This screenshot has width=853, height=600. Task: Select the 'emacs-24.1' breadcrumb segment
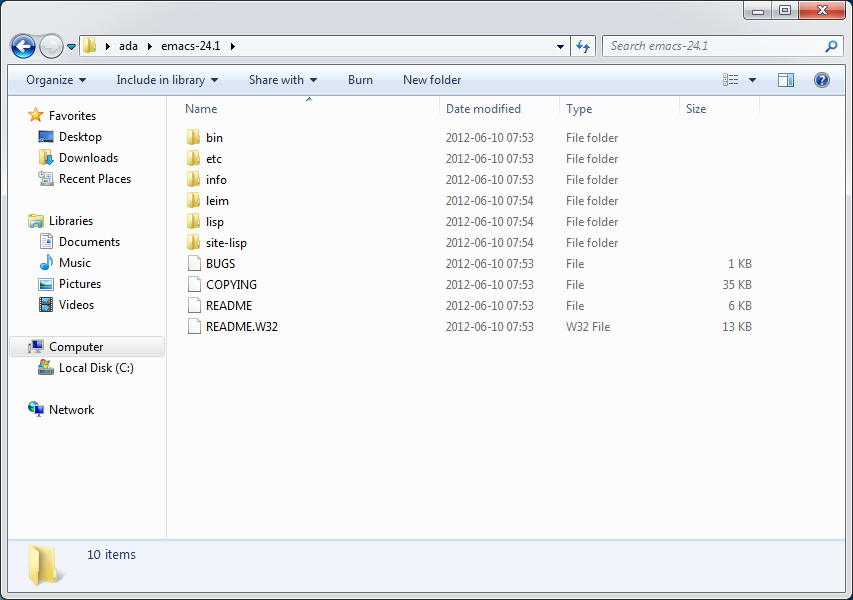pos(190,46)
